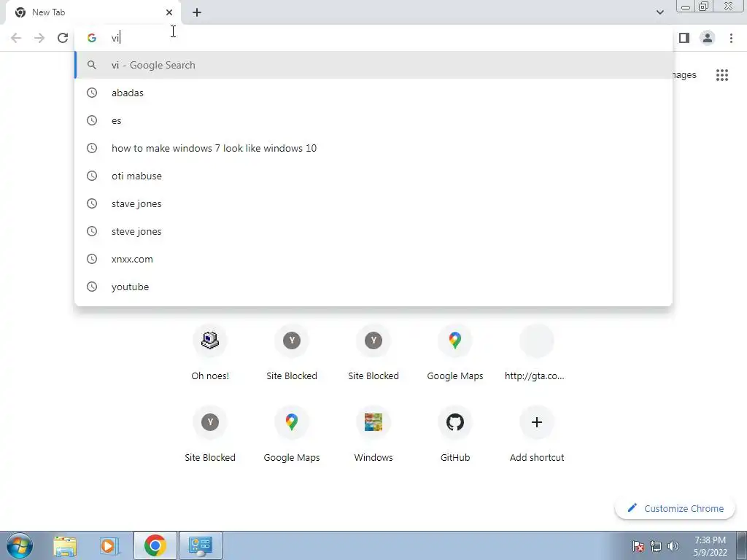Image resolution: width=747 pixels, height=560 pixels.
Task: Click the Customize Chrome button
Action: [x=675, y=508]
